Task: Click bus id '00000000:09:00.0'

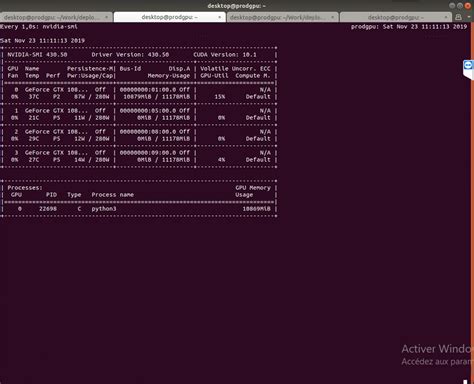Action: 148,152
